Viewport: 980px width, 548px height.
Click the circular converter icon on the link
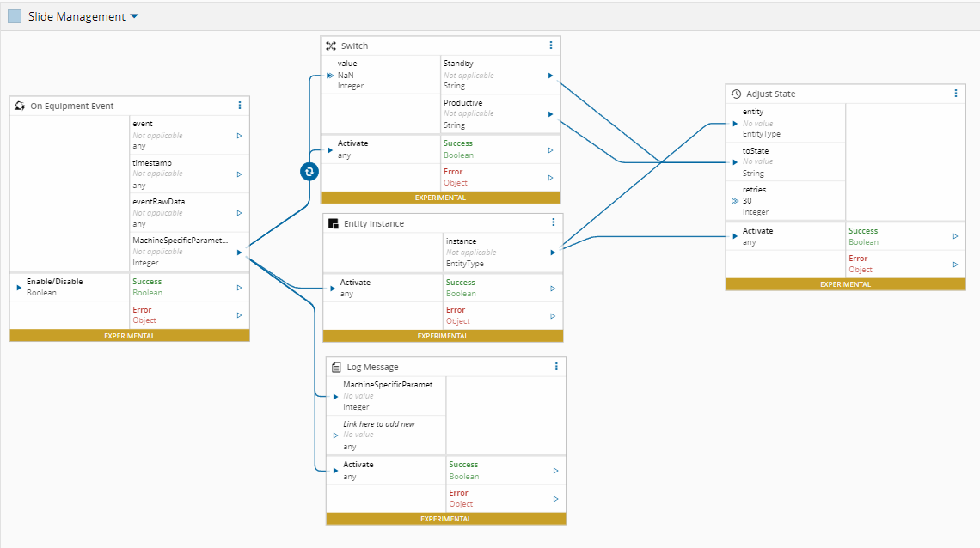[x=309, y=172]
